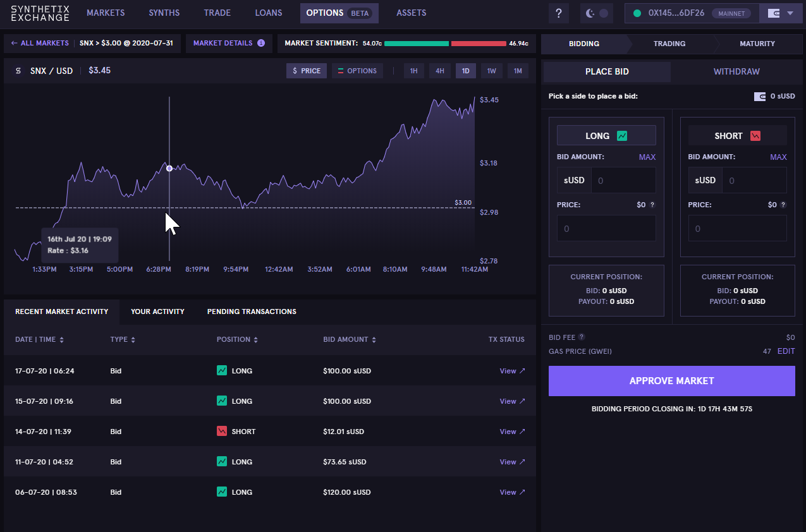Go back to All Markets
This screenshot has height=532, width=806.
click(40, 44)
